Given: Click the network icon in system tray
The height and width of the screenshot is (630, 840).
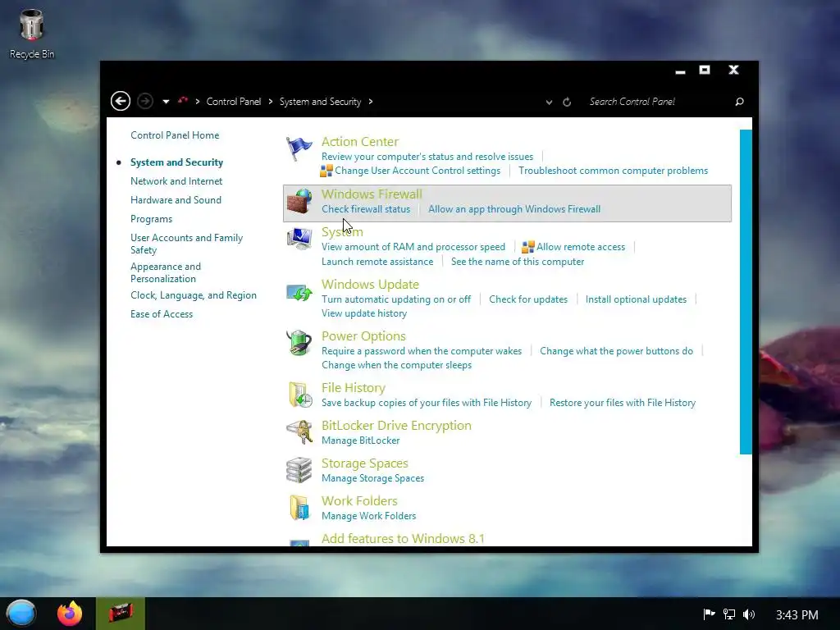Looking at the screenshot, I should 729,614.
